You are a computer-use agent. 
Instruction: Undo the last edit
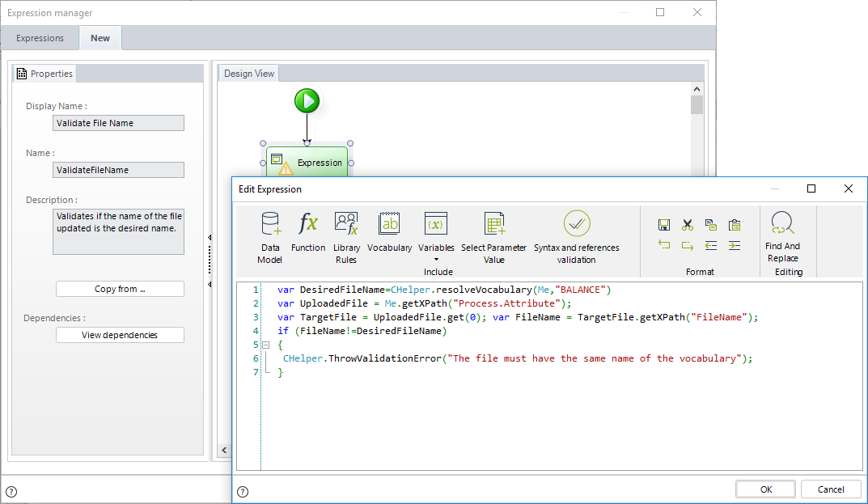pos(663,245)
